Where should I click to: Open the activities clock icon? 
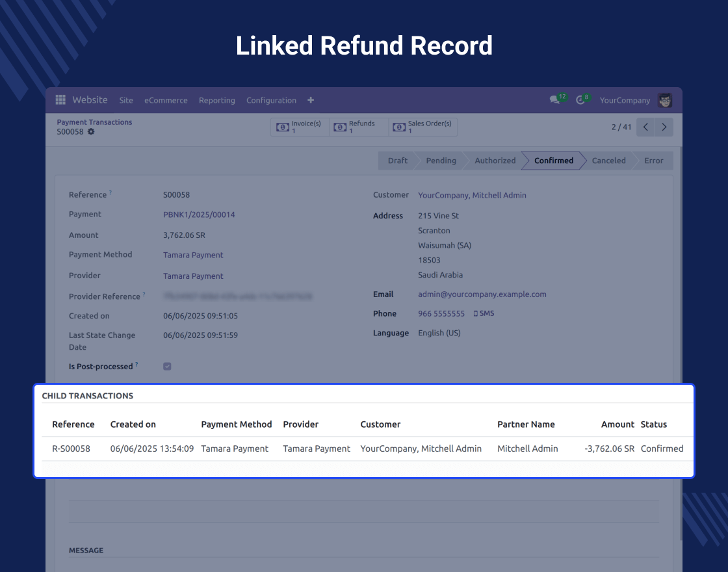(580, 100)
